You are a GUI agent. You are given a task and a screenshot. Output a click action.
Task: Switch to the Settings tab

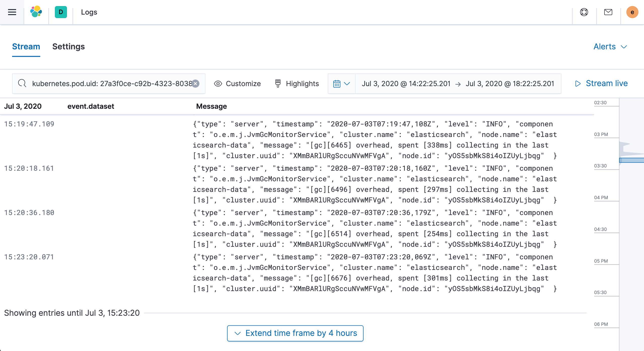click(x=68, y=47)
